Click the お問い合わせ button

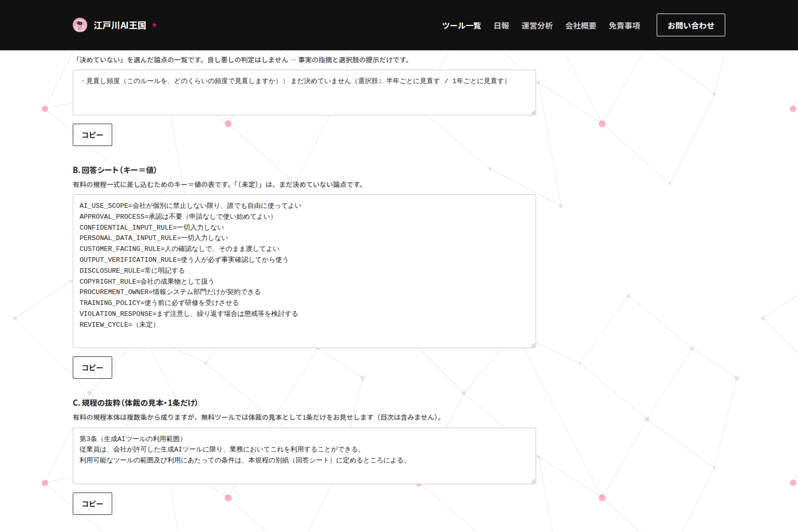tap(691, 25)
